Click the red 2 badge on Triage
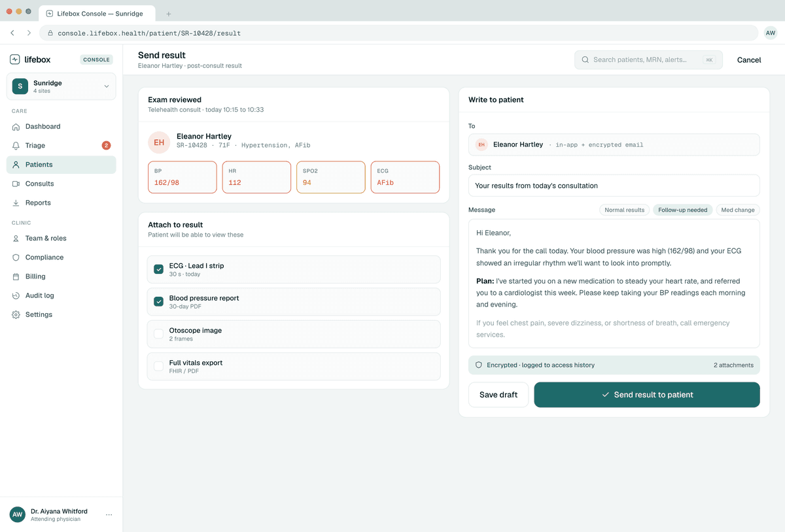Viewport: 785px width, 532px height. point(106,146)
